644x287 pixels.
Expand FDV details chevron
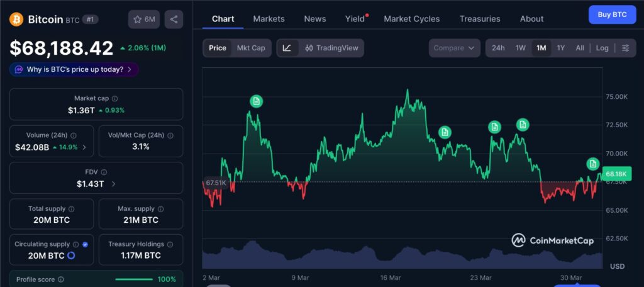click(x=113, y=184)
